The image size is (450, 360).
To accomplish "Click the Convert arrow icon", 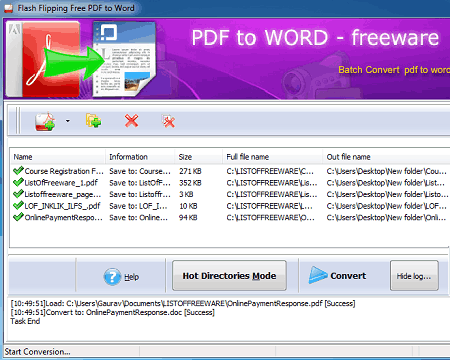I will point(318,275).
